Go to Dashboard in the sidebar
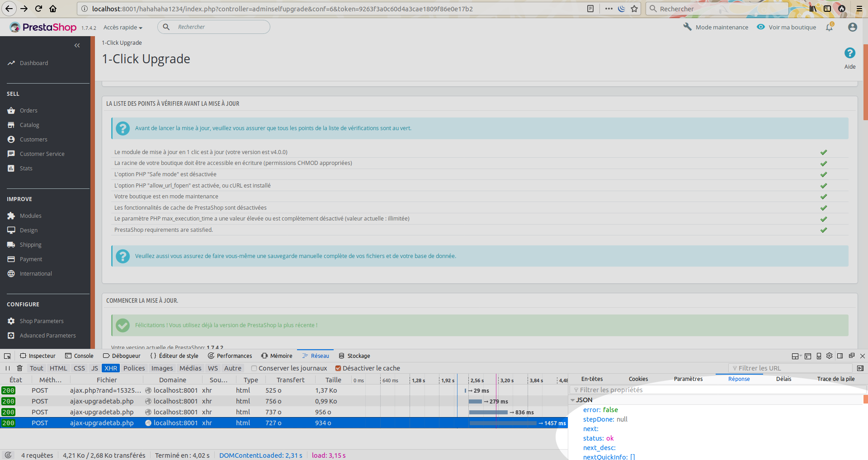The image size is (868, 460). 33,63
